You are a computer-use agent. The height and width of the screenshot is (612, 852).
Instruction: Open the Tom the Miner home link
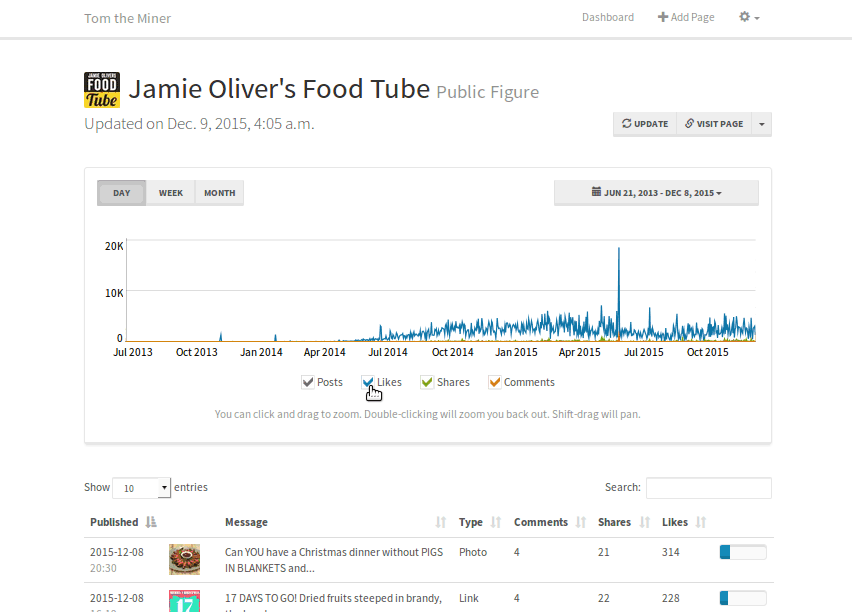click(x=128, y=18)
